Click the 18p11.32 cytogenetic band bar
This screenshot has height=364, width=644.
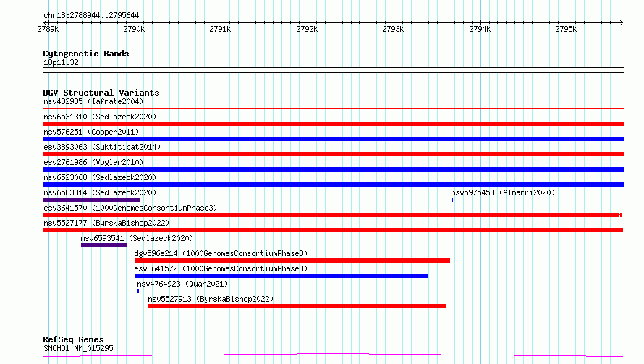coord(333,70)
